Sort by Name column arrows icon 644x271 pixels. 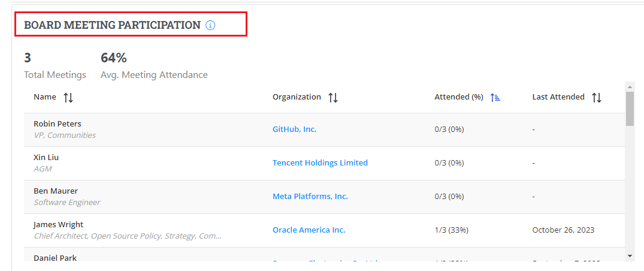point(68,97)
